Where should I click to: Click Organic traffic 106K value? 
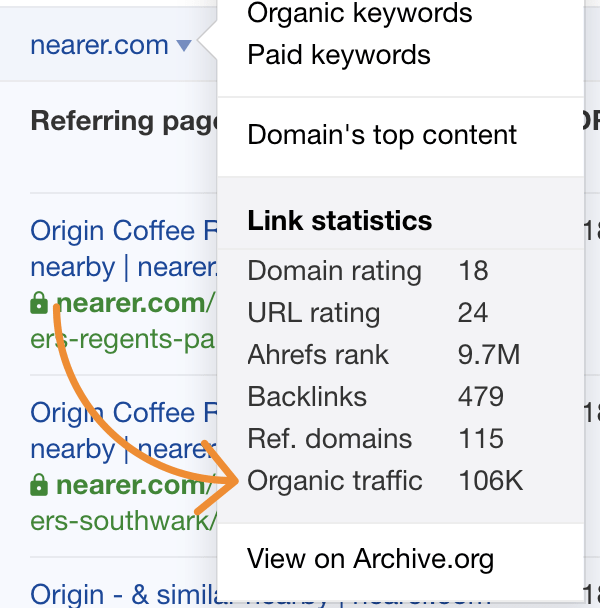pyautogui.click(x=490, y=481)
